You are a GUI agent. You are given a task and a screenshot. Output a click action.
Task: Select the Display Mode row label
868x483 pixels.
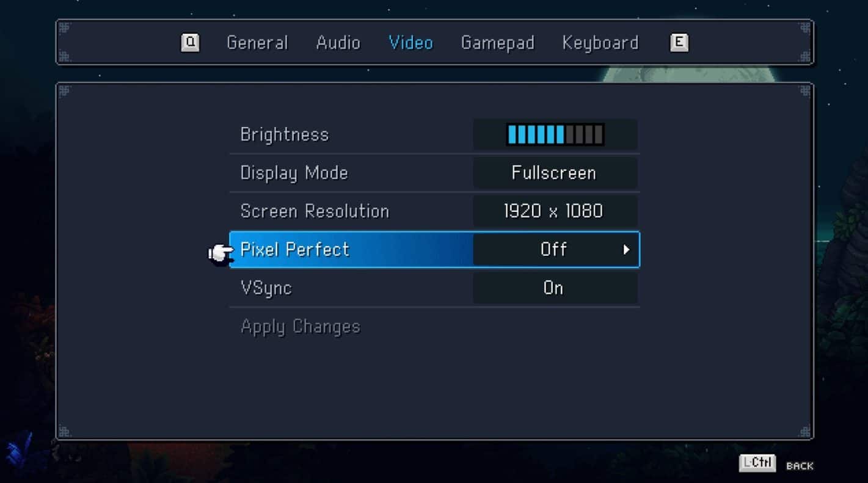[294, 173]
